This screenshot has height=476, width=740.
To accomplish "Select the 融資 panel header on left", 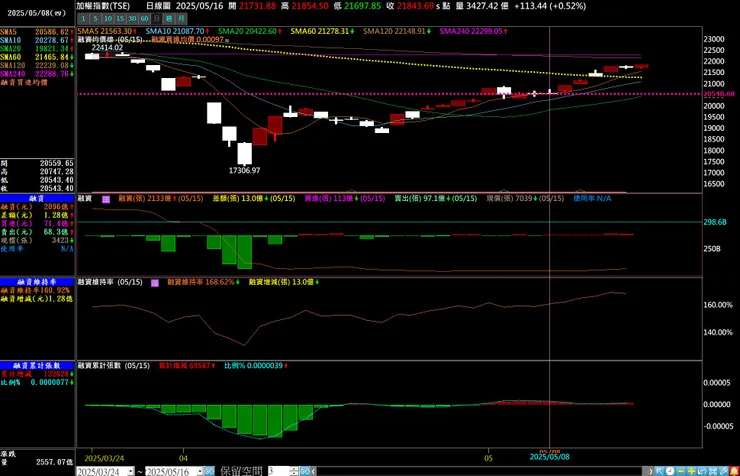I will [37, 199].
